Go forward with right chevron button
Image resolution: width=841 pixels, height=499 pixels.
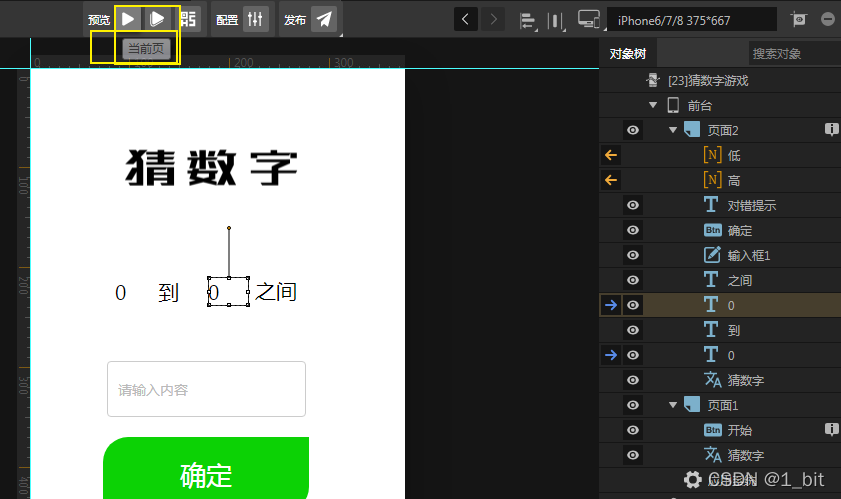click(493, 20)
